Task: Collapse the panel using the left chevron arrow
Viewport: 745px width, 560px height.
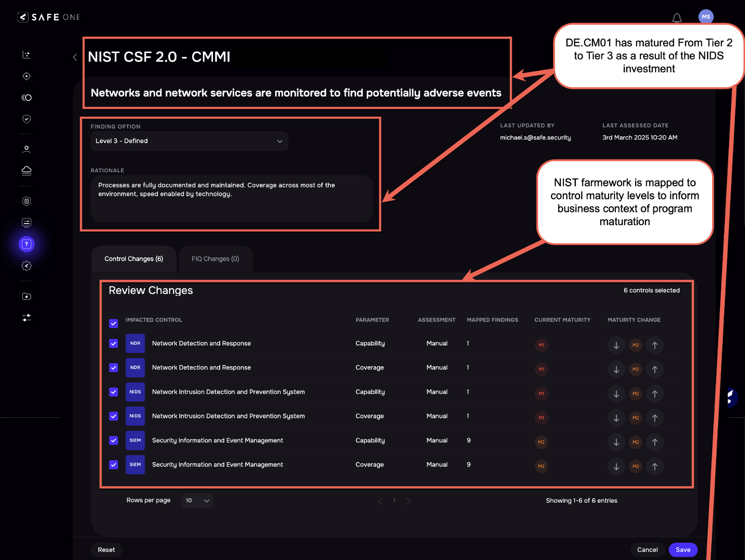Action: 75,57
